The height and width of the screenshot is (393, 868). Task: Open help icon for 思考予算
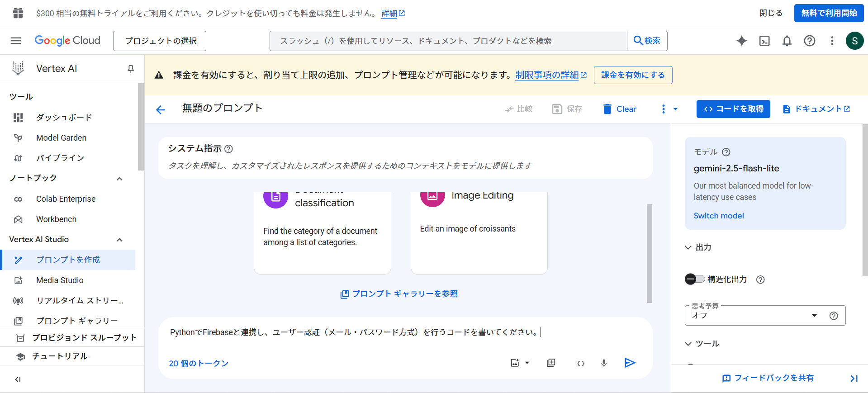point(834,316)
